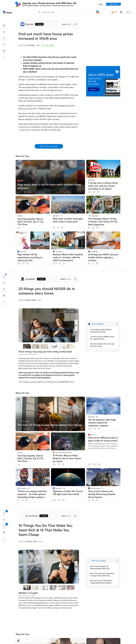Like 'Map reveals UK life expectancy' card
Image resolution: width=136 pixels, height=644 pixels.
pyautogui.click(x=19, y=263)
